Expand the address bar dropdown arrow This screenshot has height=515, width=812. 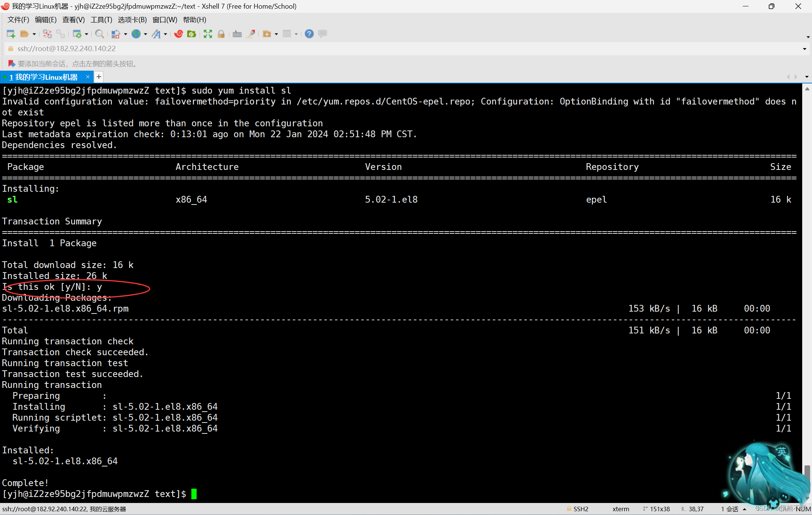pos(804,48)
